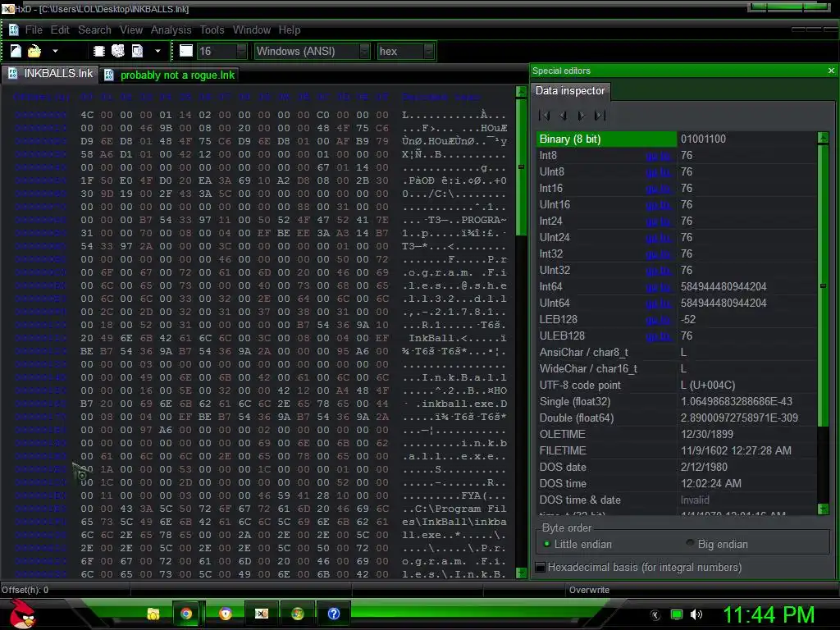
Task: Click the Open disk icon
Action: (x=118, y=51)
